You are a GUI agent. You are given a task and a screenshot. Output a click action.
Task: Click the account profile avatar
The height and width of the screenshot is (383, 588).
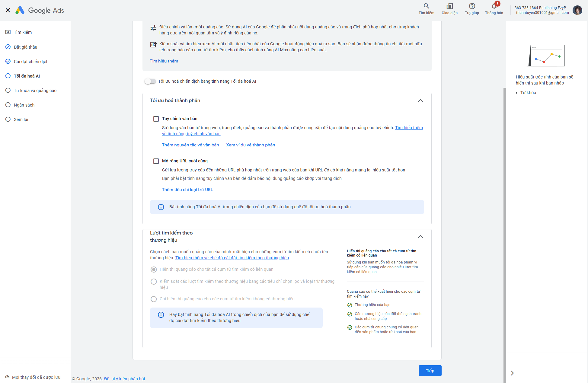pyautogui.click(x=577, y=10)
